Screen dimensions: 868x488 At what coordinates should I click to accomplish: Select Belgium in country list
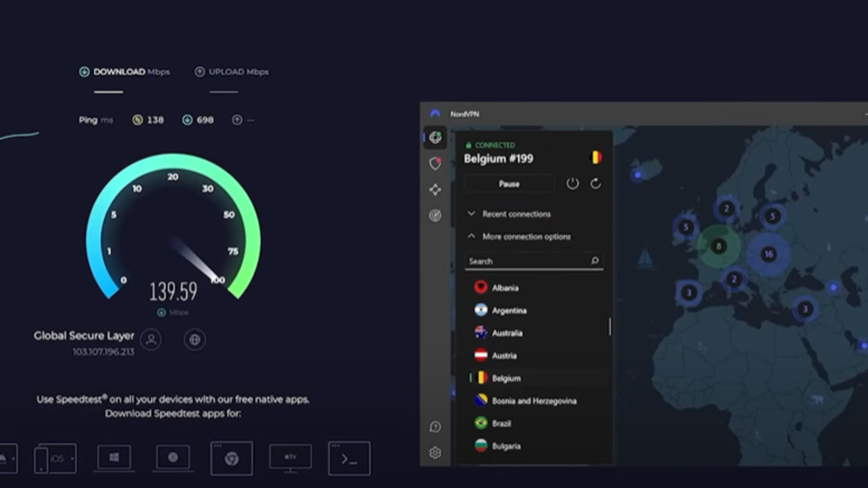click(x=536, y=379)
